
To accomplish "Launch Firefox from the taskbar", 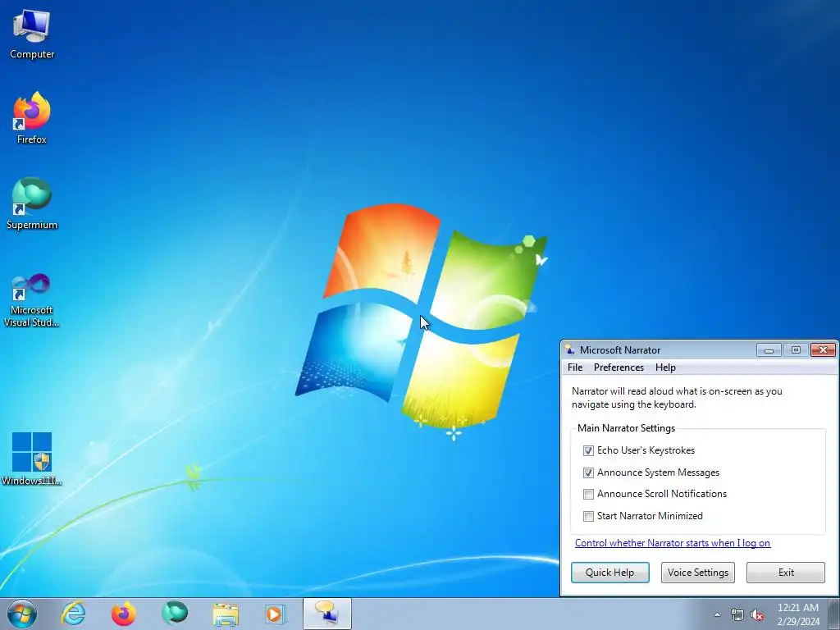I will click(123, 614).
